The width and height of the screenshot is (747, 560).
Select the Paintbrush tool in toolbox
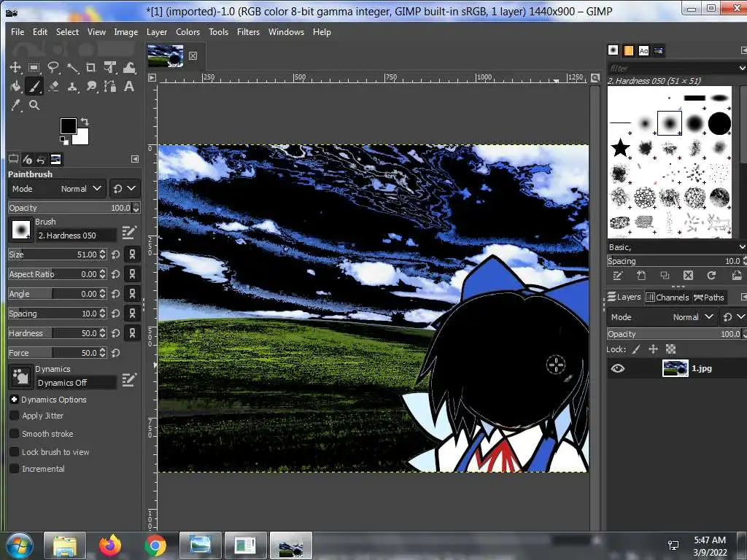pyautogui.click(x=34, y=86)
